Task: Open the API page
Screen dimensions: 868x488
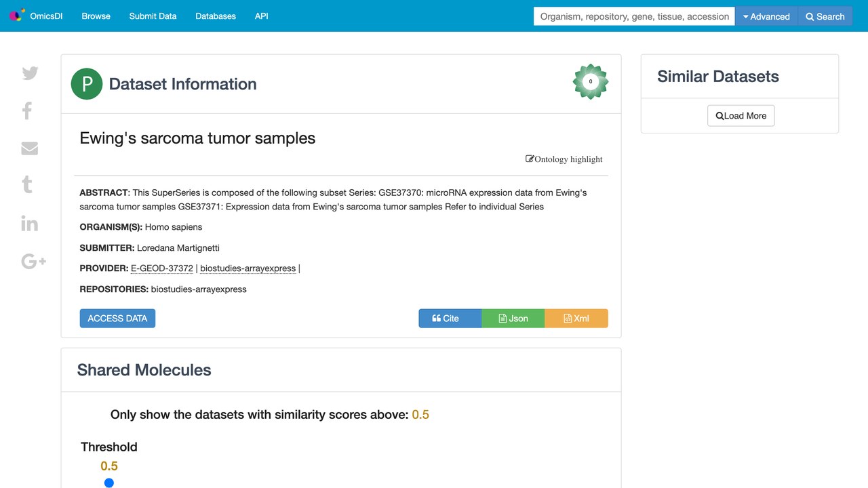Action: coord(262,16)
